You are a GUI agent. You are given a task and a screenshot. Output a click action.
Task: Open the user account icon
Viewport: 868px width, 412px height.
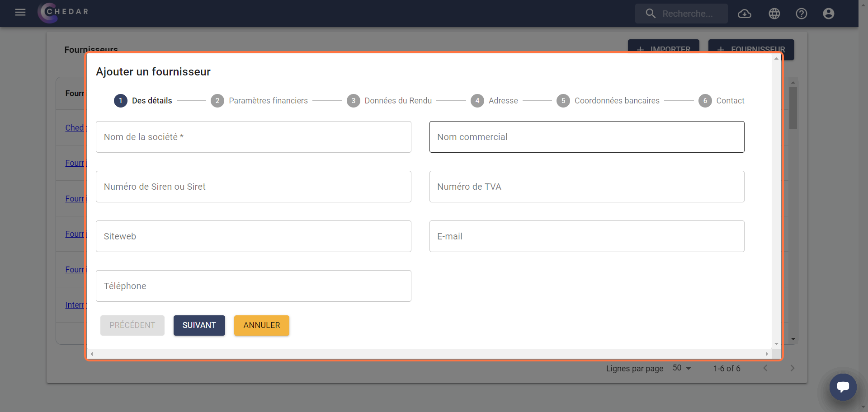pyautogui.click(x=829, y=14)
